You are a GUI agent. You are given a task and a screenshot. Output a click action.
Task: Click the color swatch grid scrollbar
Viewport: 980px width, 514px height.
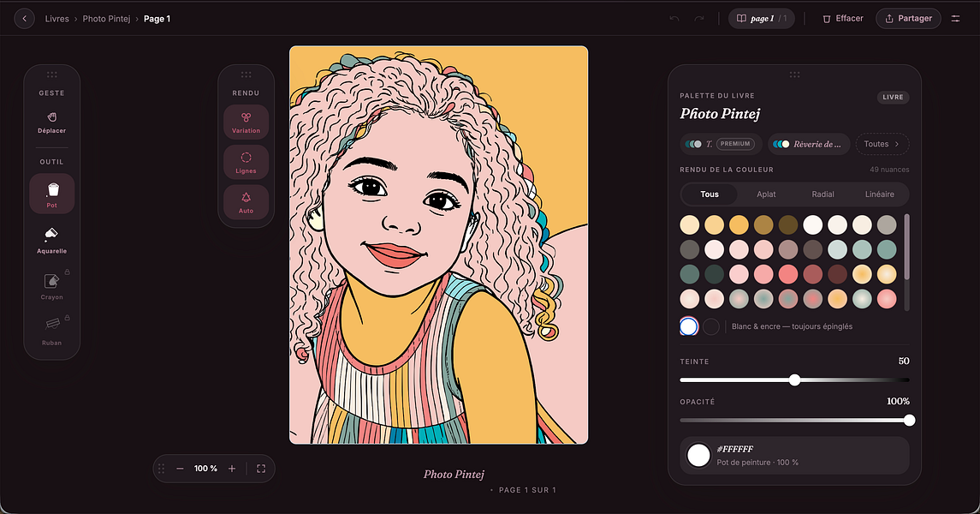(907, 248)
